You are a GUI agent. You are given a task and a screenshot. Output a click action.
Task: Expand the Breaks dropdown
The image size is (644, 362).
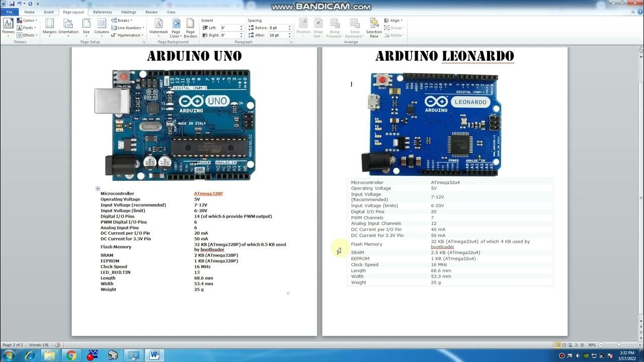(x=122, y=21)
